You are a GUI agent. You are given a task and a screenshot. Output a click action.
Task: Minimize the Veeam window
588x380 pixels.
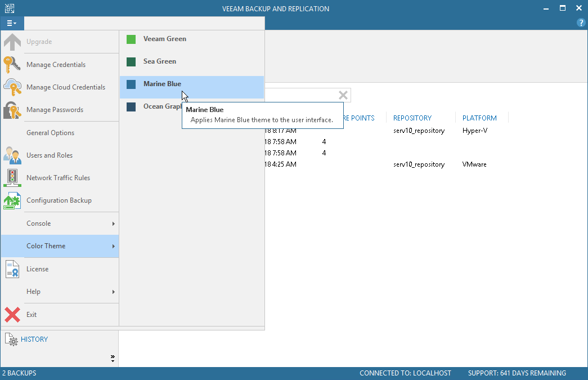point(546,8)
